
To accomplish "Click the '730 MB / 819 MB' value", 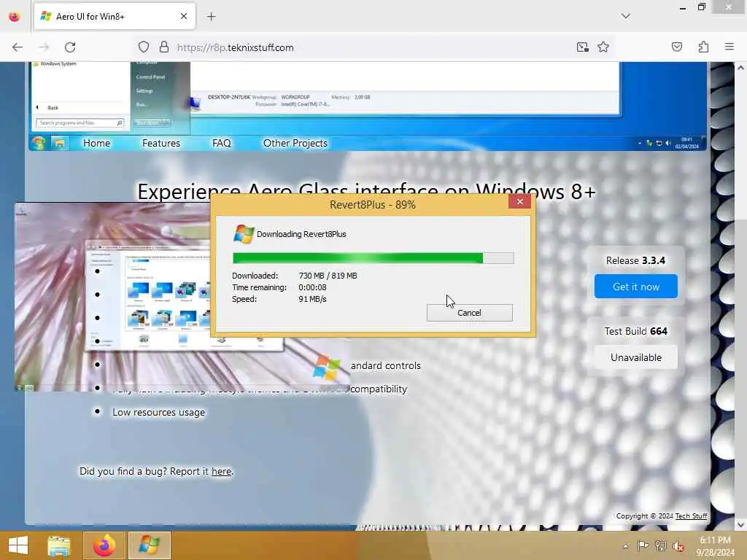I will point(328,276).
